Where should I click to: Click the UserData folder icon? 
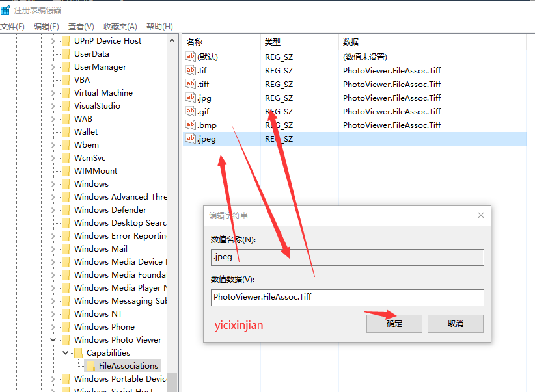[x=66, y=54]
